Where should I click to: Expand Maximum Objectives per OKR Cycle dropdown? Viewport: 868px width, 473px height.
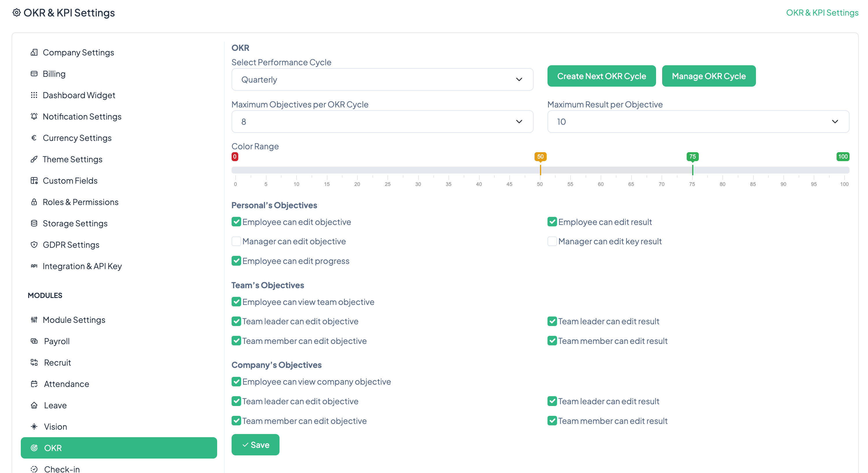click(x=382, y=122)
